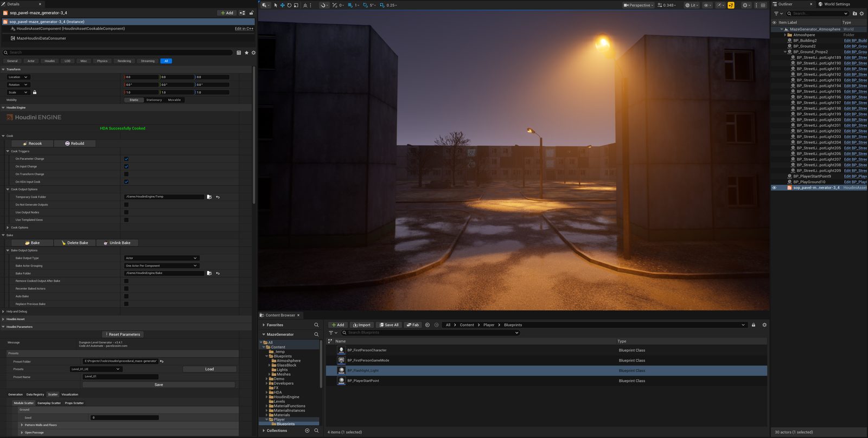868x438 pixels.
Task: Switch Details to property matrix table view
Action: point(239,53)
